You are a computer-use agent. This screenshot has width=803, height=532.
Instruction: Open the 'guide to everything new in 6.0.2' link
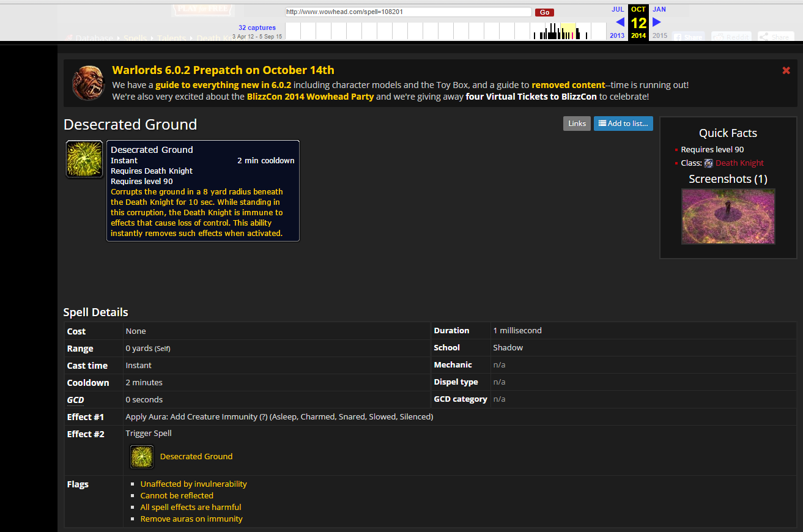223,85
